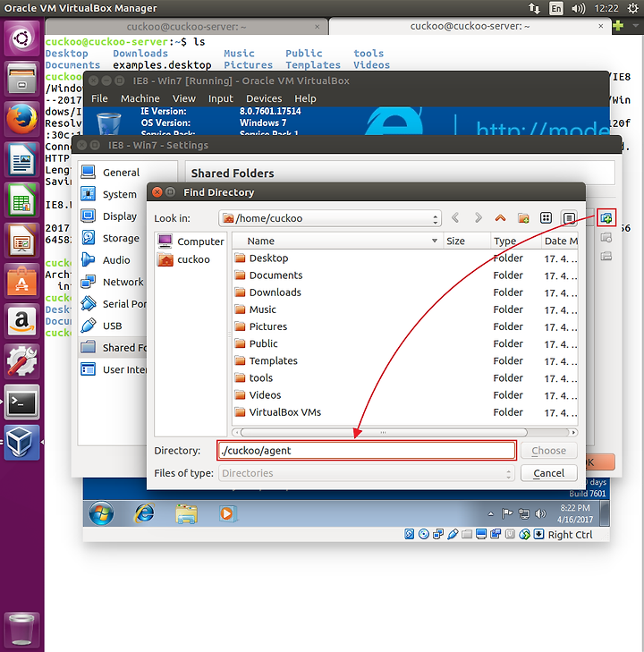This screenshot has width=644, height=652.
Task: Select USB in Settings sidebar
Action: click(113, 326)
